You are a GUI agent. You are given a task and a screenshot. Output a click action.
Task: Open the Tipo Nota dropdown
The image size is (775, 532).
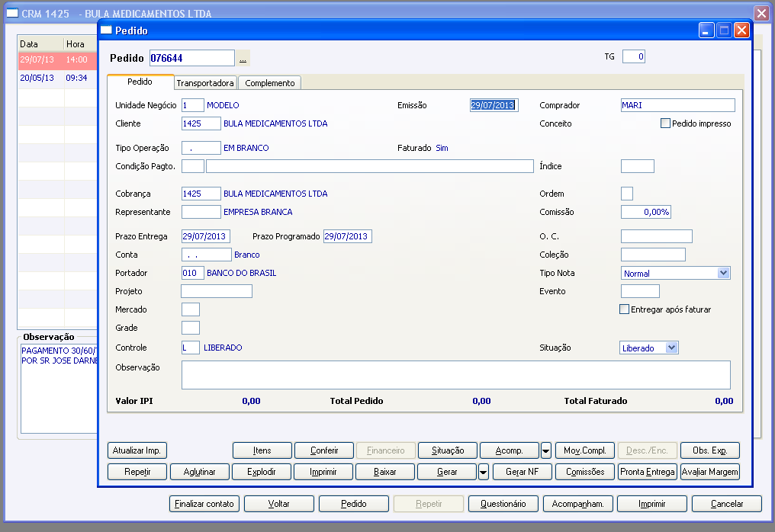coord(723,273)
